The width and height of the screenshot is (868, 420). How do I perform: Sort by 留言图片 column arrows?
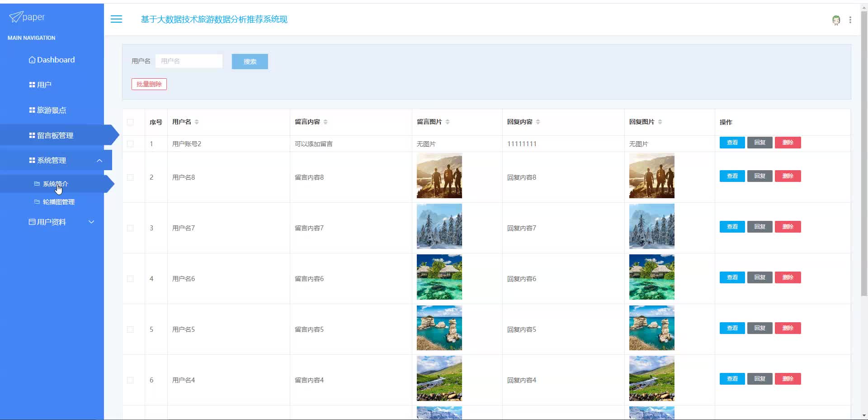click(448, 122)
